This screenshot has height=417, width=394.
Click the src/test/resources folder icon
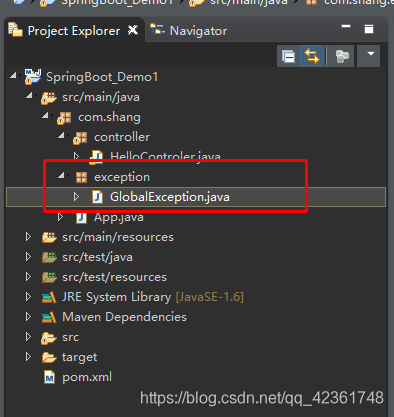[x=49, y=277]
